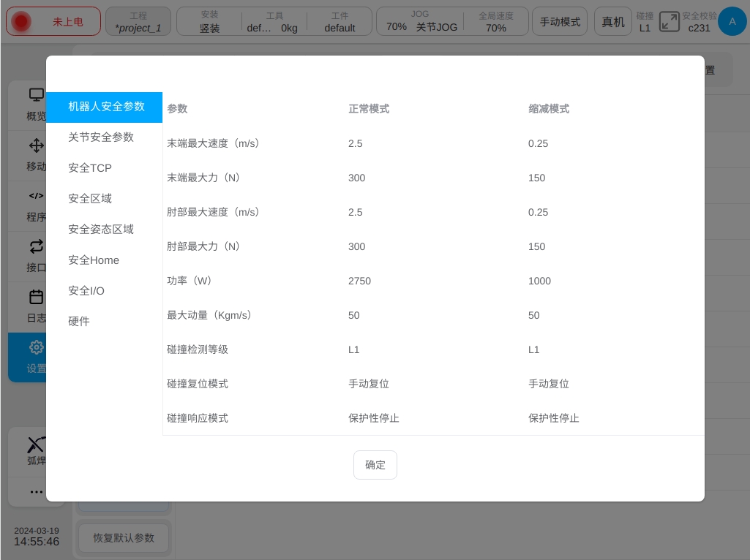750x560 pixels.
Task: Click the 接口 interface swap icon
Action: pos(36,246)
